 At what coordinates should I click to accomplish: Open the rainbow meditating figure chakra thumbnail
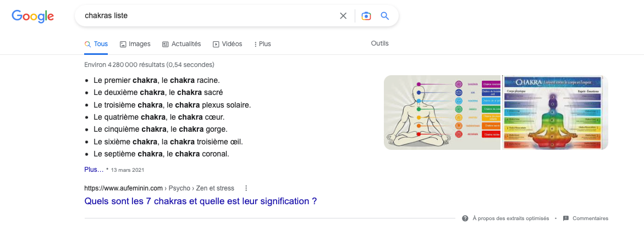coord(555,113)
